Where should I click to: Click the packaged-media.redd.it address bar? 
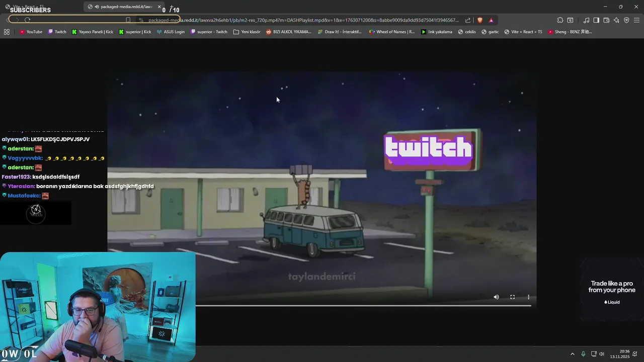tap(303, 20)
